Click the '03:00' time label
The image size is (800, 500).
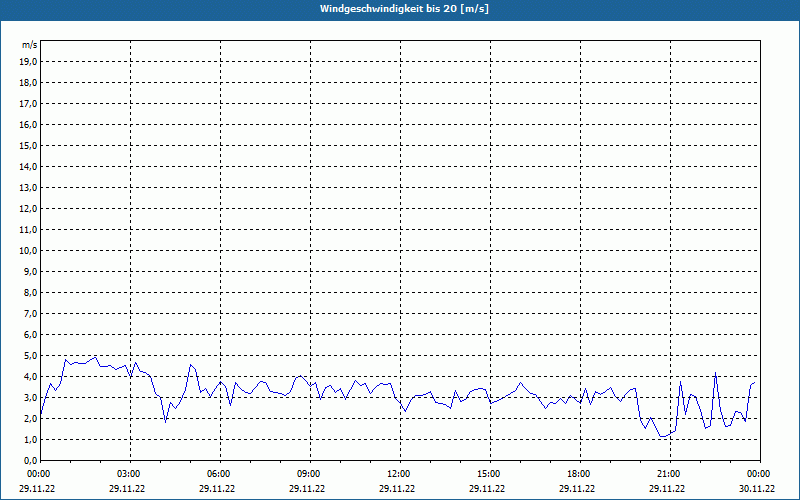[x=131, y=474]
